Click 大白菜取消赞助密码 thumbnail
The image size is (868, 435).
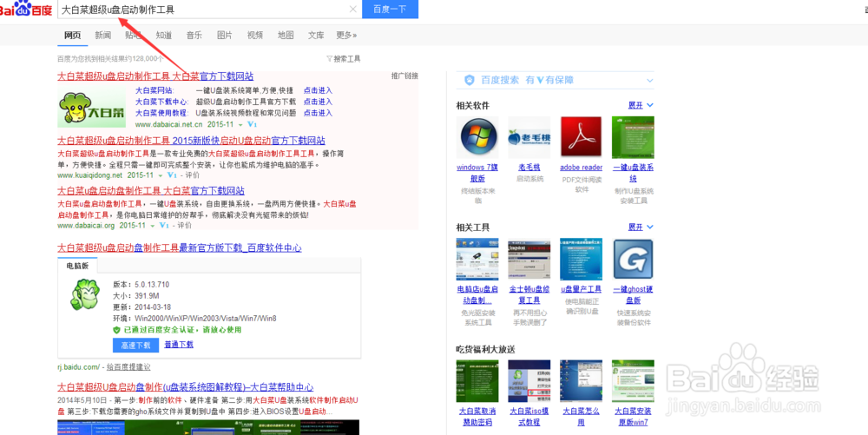[x=477, y=381]
